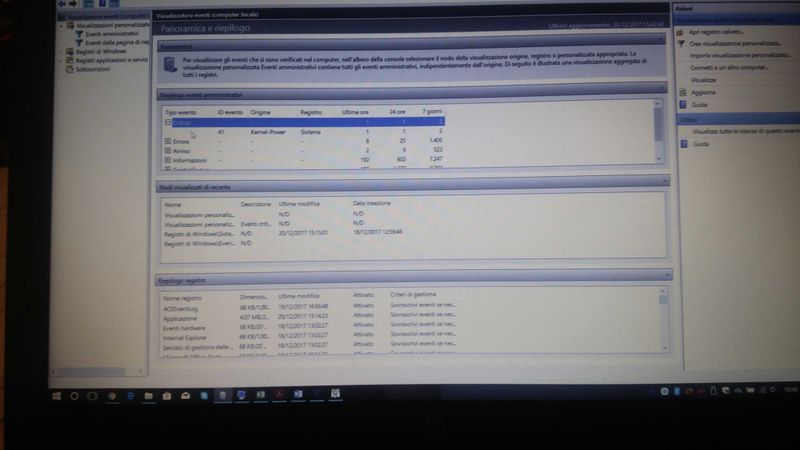The image size is (800, 450).
Task: Click the Riepilogo registri list scrollbar
Action: pyautogui.click(x=663, y=319)
